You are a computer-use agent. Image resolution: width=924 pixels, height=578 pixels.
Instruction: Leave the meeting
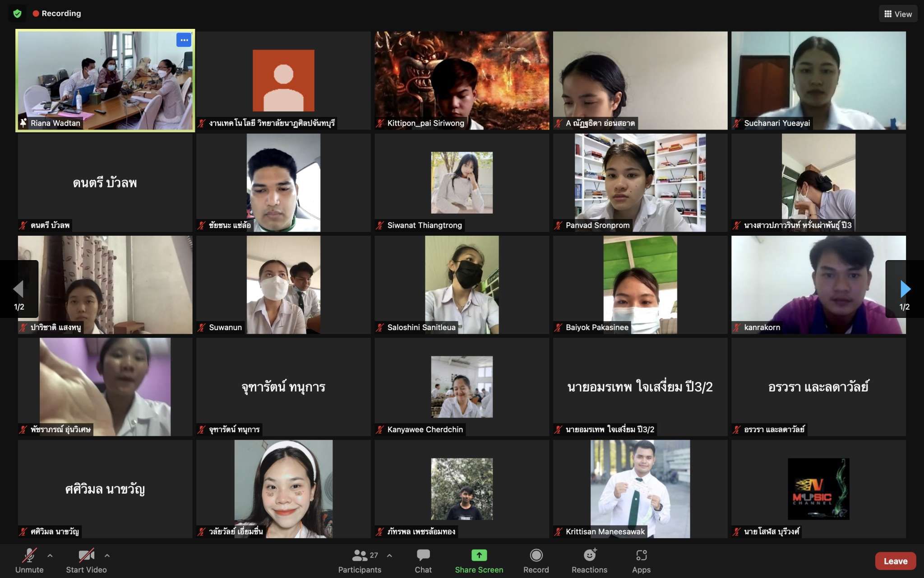895,561
